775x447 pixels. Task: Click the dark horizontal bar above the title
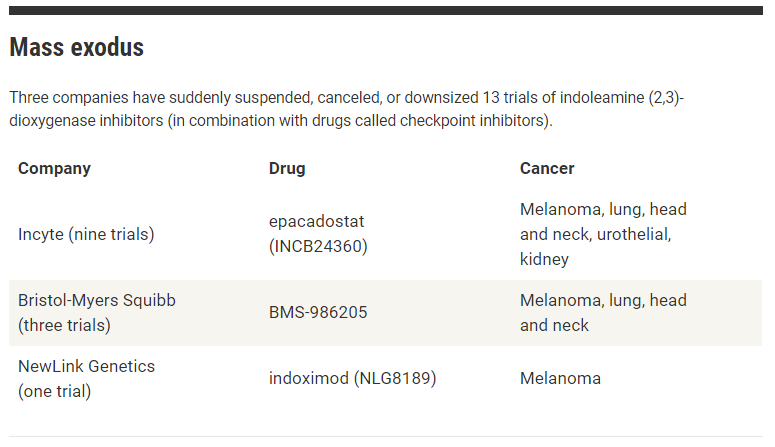386,10
